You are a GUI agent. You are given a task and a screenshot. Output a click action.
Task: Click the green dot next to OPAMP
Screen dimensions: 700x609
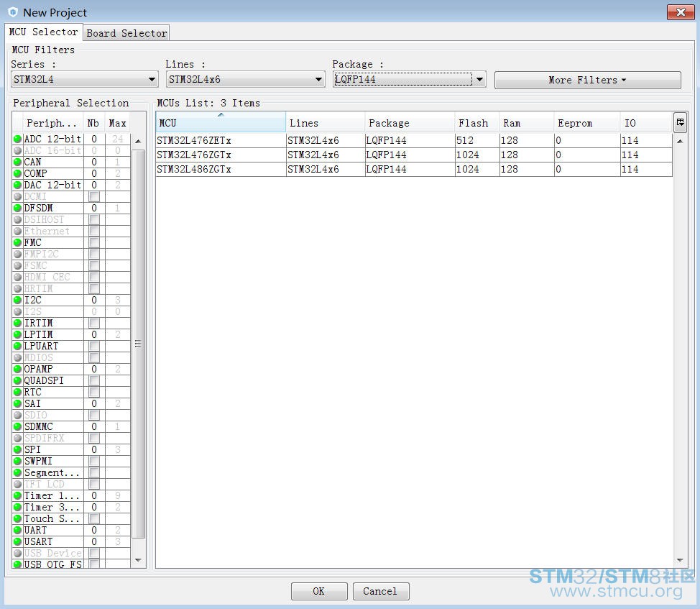(17, 370)
